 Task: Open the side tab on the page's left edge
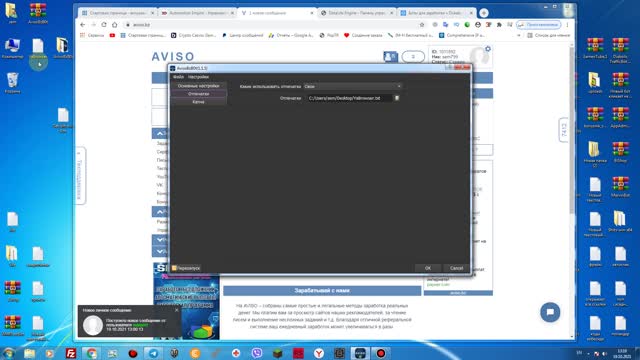(x=80, y=176)
